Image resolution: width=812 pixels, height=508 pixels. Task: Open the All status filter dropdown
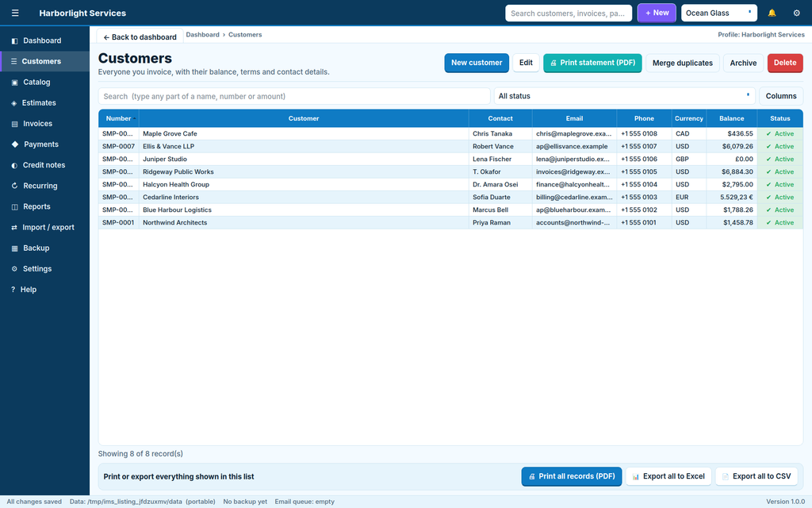coord(624,96)
